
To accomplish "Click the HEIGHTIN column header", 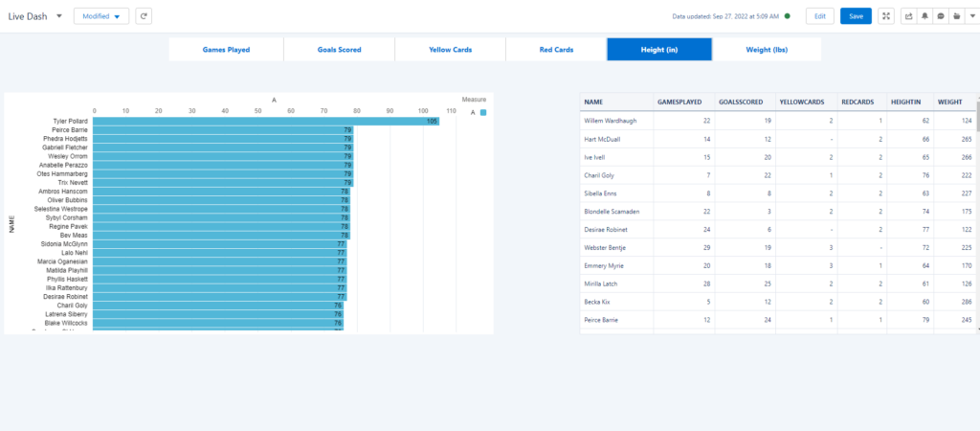I will click(907, 101).
